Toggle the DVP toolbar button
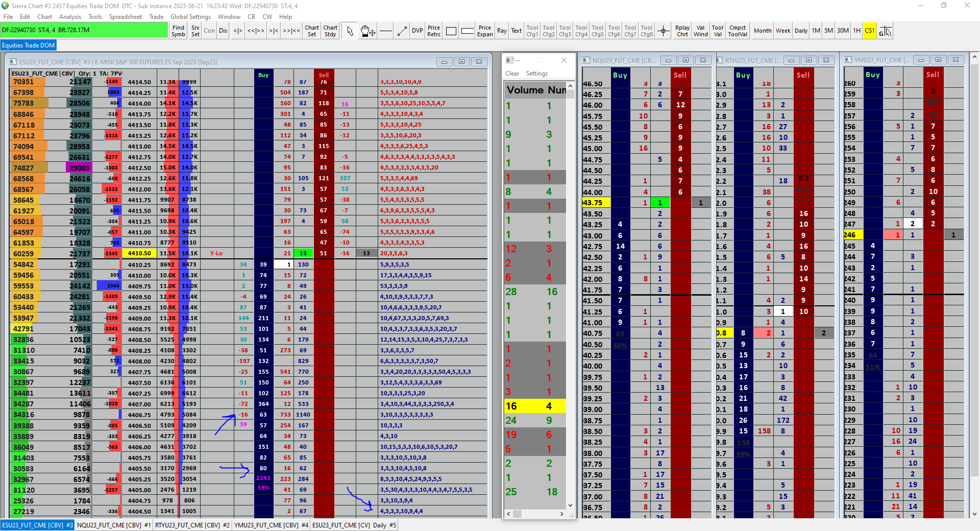The image size is (980, 531). 417,31
